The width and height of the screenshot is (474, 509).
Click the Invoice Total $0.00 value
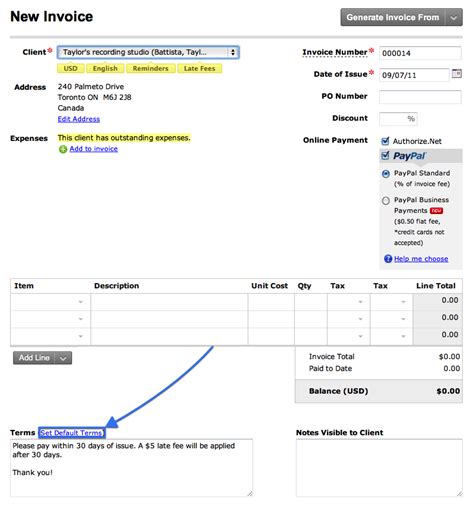point(449,357)
